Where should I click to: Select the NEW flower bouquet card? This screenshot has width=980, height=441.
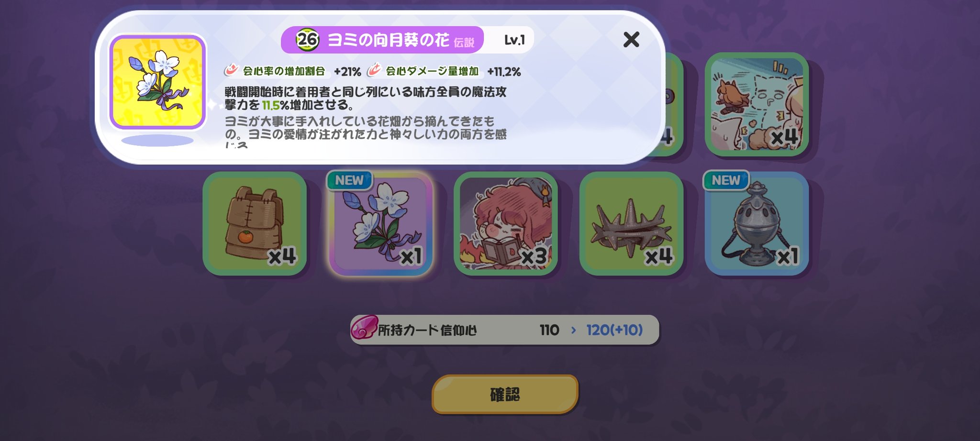(x=380, y=223)
